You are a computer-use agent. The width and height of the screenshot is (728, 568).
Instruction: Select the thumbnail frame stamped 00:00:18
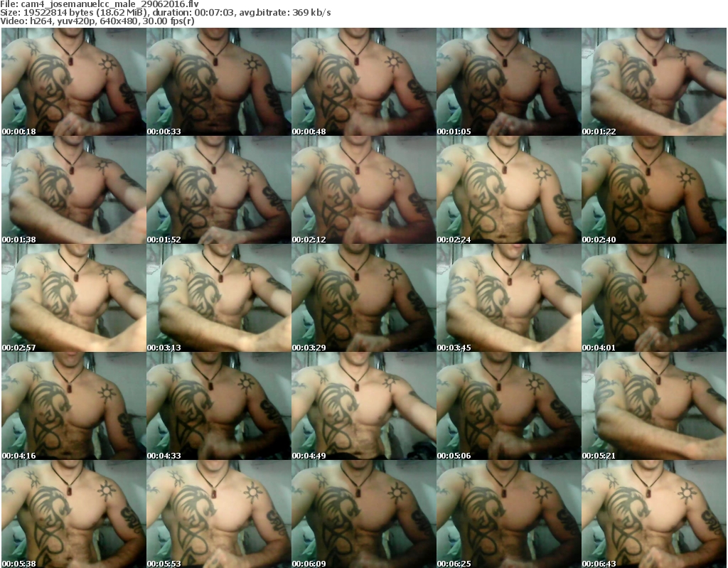74,82
